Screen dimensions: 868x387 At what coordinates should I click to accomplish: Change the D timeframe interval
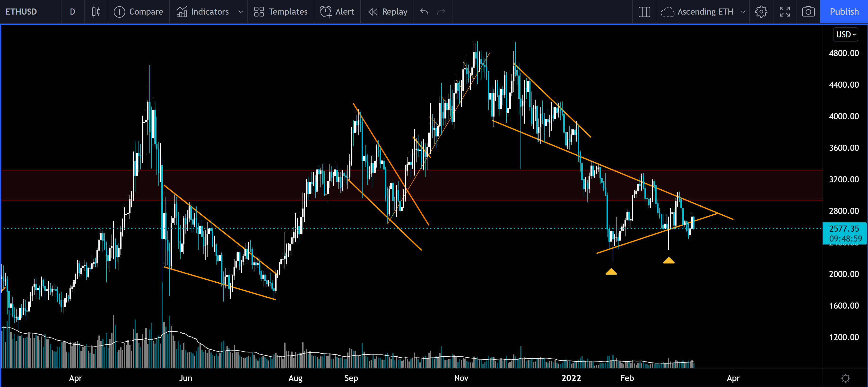(x=72, y=12)
